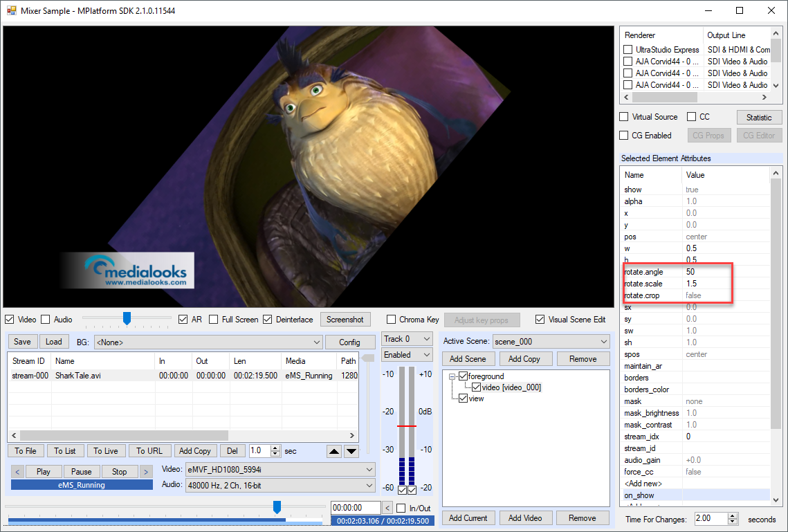
Task: Click the vertical track gain slider
Action: tap(368, 358)
